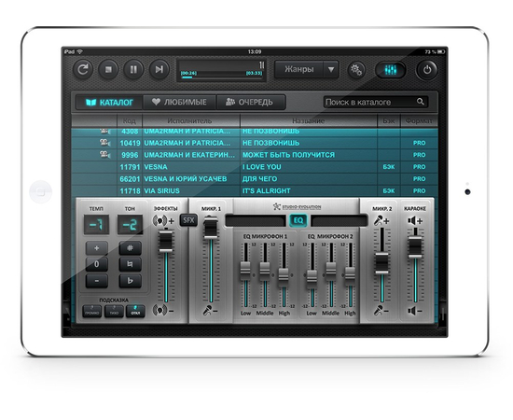Open the ОЧЕРЕДЬ tab
The width and height of the screenshot is (513, 420).
(x=250, y=102)
